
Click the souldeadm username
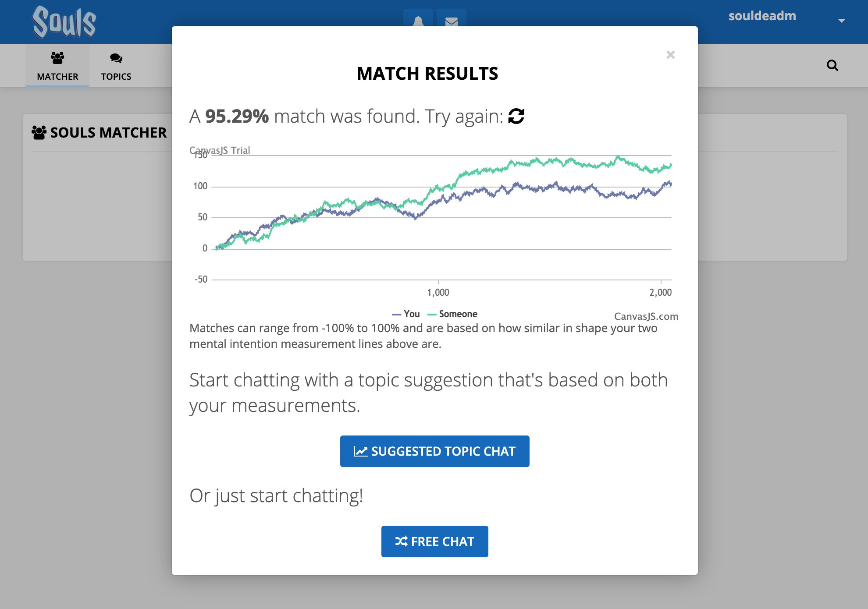(762, 16)
